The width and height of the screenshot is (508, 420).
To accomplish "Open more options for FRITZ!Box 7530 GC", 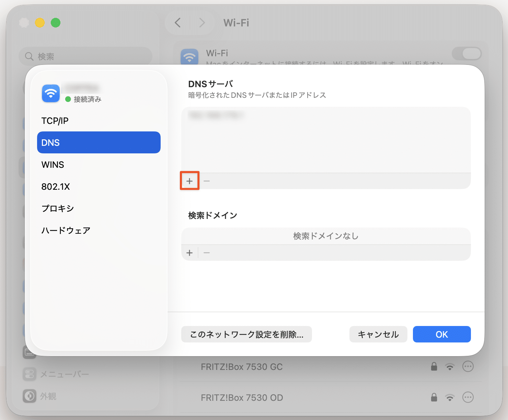I will (x=468, y=366).
